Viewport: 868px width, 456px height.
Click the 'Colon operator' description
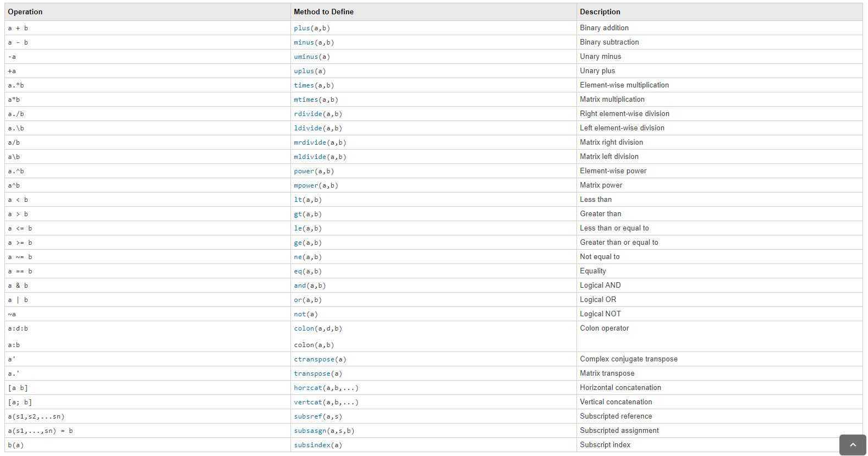point(604,328)
